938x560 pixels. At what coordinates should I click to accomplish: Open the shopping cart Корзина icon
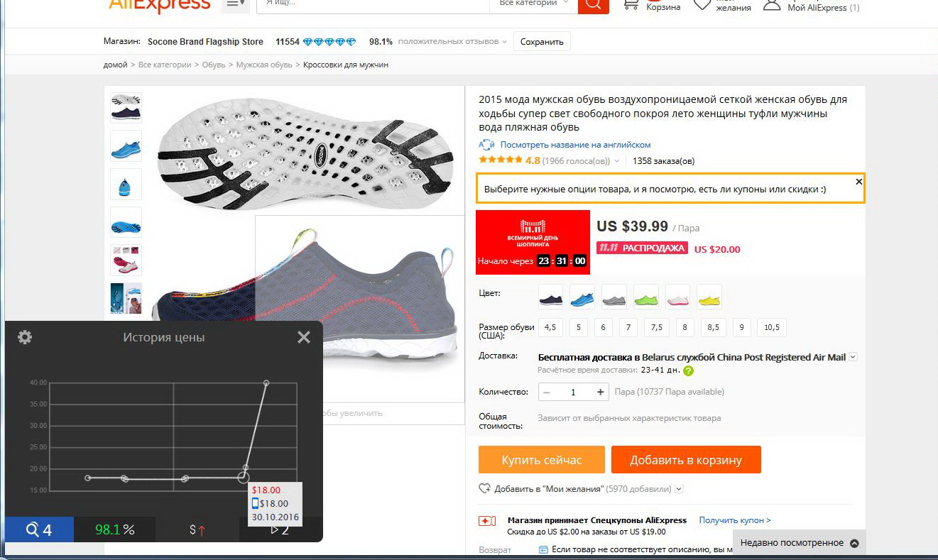631,4
